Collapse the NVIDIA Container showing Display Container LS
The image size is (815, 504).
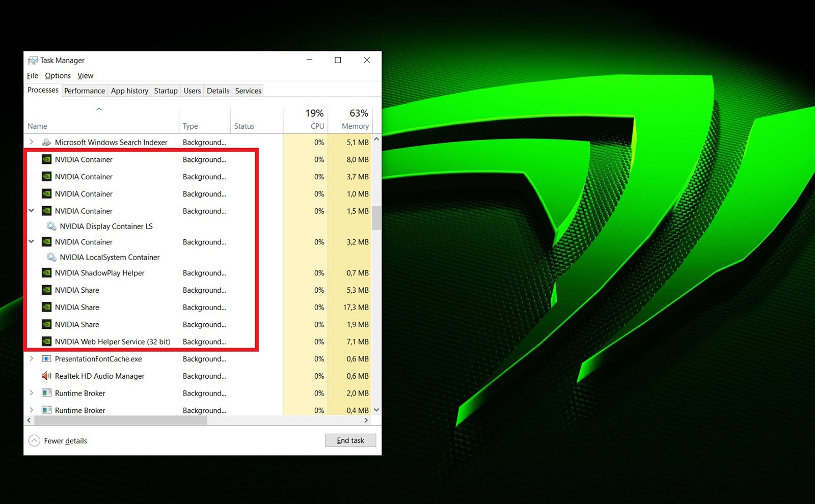pos(31,211)
